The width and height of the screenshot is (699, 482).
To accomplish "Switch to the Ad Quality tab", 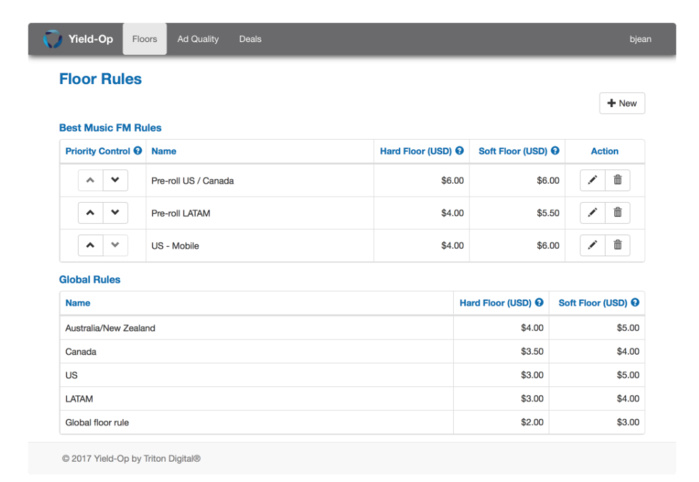I will pyautogui.click(x=197, y=39).
